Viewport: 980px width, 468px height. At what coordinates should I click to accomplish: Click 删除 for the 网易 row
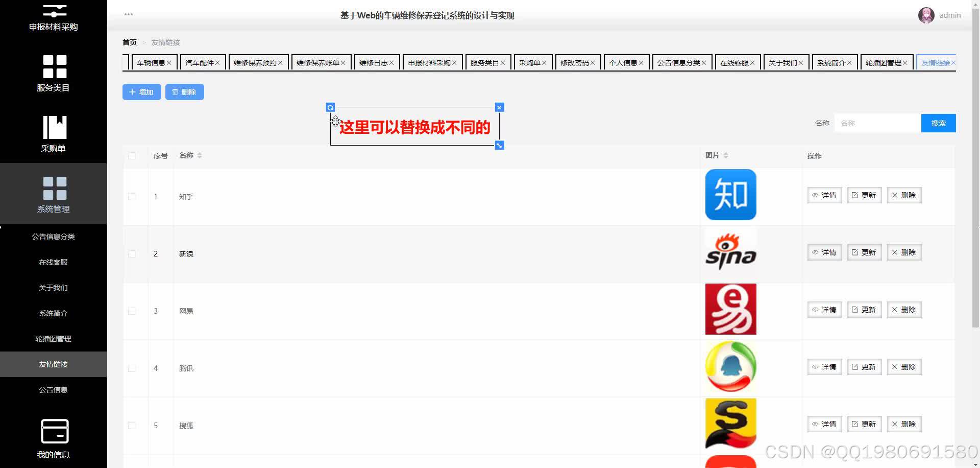[904, 310]
